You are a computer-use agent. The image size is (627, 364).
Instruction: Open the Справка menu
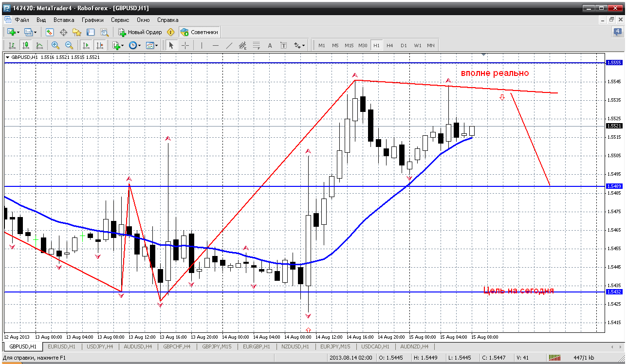168,20
